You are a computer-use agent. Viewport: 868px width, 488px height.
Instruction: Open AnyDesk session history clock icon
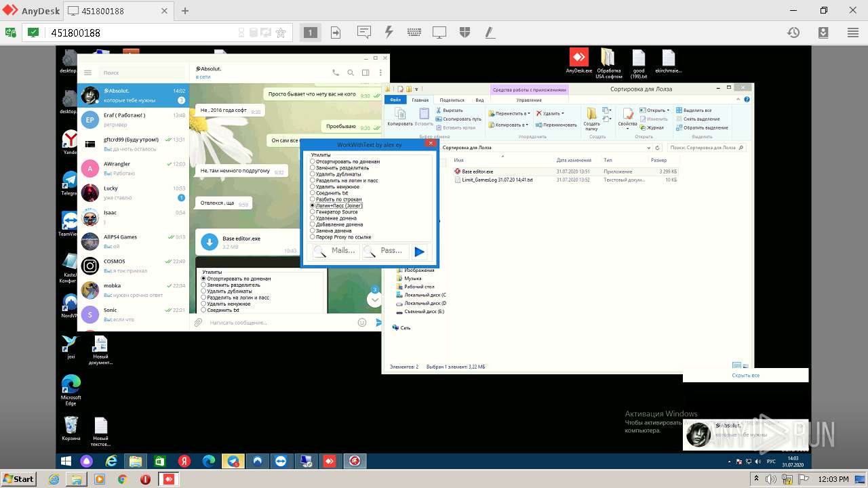click(x=793, y=33)
